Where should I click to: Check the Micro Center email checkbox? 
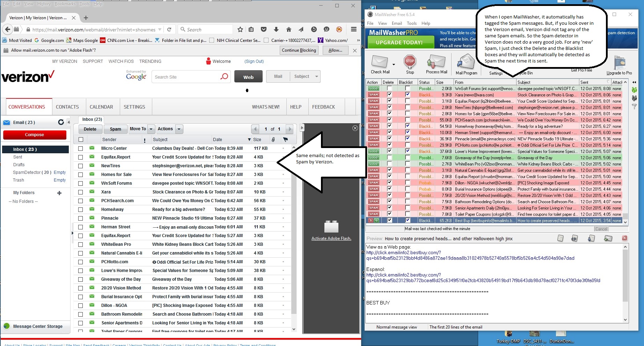81,148
